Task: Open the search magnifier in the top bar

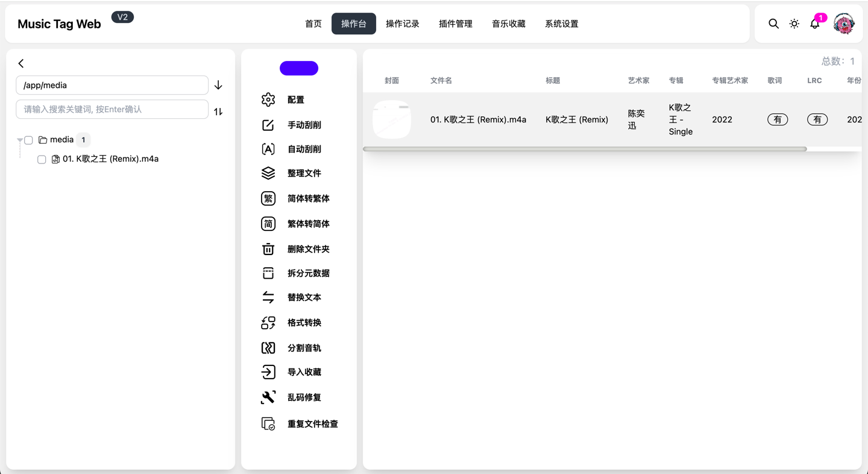Action: (x=773, y=24)
